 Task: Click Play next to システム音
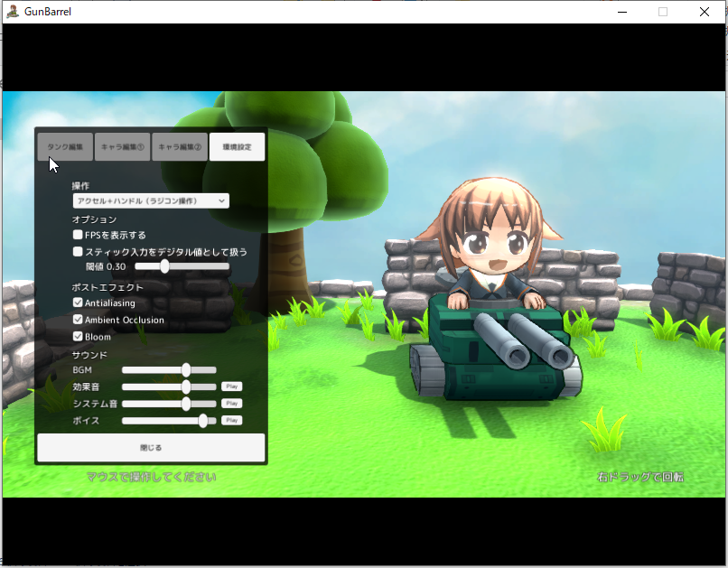tap(232, 404)
